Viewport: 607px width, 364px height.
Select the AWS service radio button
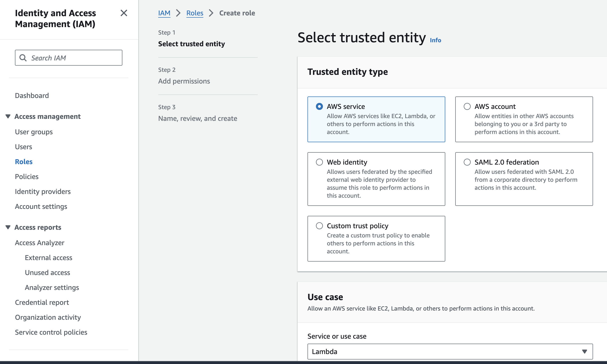point(319,106)
